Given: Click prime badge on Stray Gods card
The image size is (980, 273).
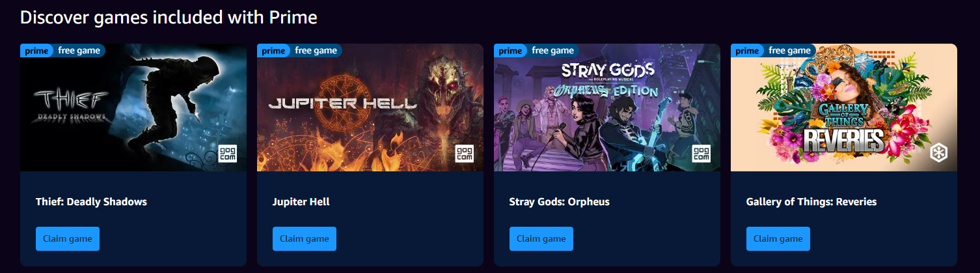Looking at the screenshot, I should 510,50.
